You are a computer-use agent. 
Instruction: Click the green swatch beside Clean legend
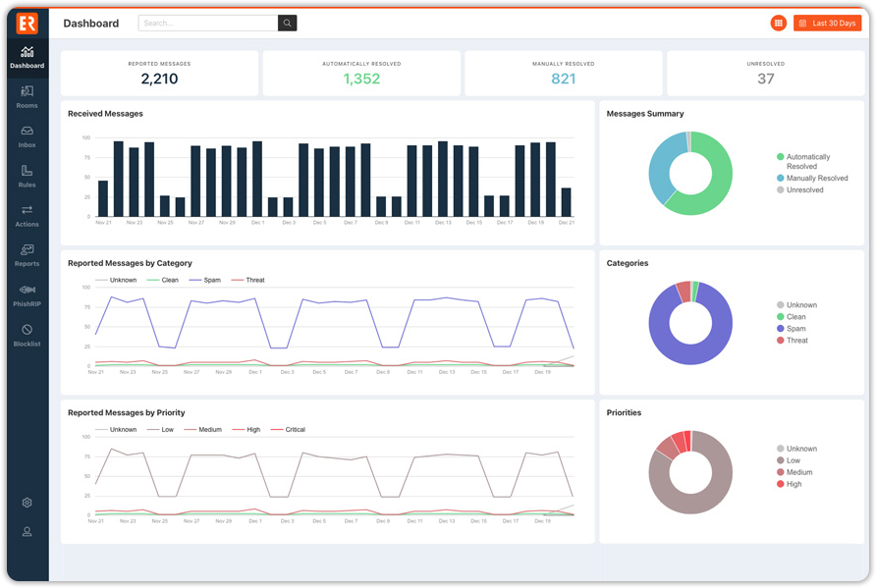pos(780,316)
